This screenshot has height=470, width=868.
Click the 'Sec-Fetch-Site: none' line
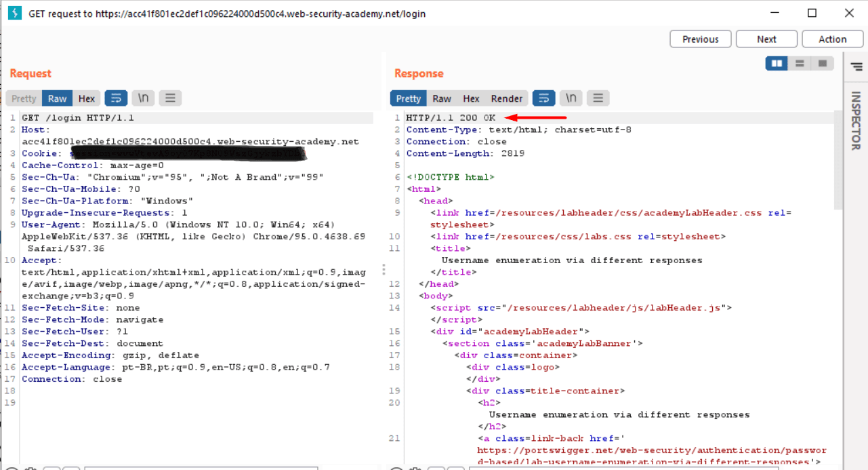point(81,308)
